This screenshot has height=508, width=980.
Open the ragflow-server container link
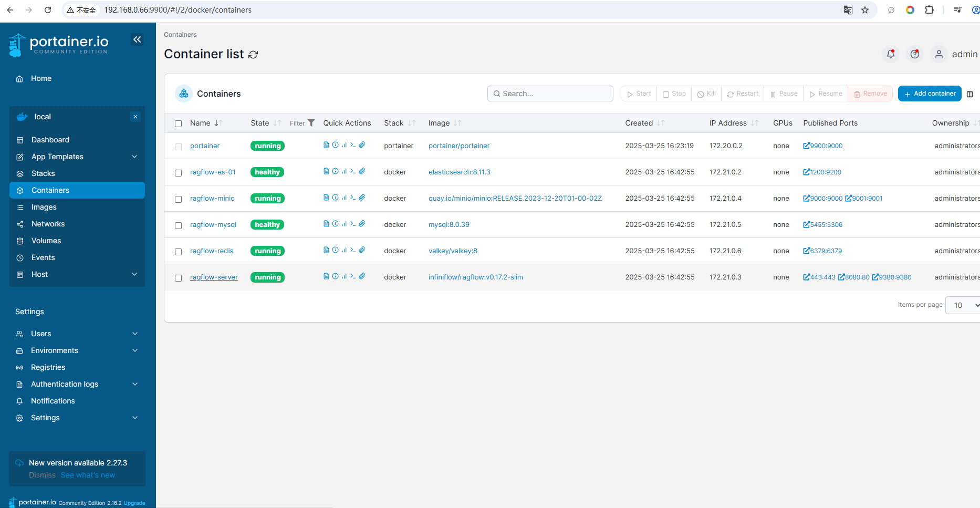point(214,277)
